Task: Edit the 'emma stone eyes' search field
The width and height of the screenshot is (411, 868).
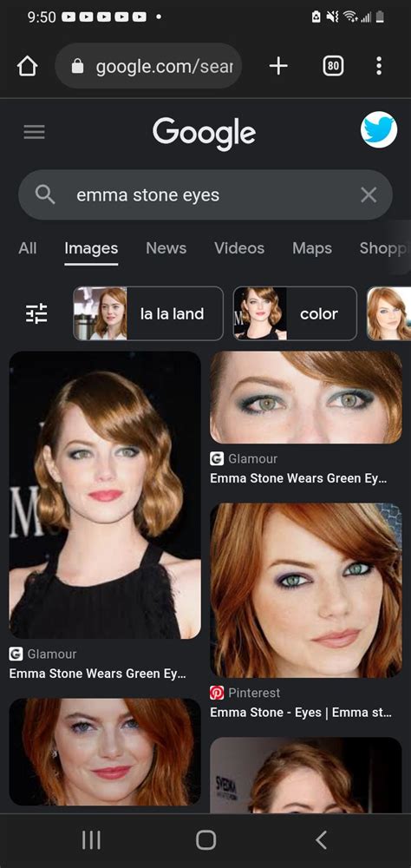Action: (205, 194)
